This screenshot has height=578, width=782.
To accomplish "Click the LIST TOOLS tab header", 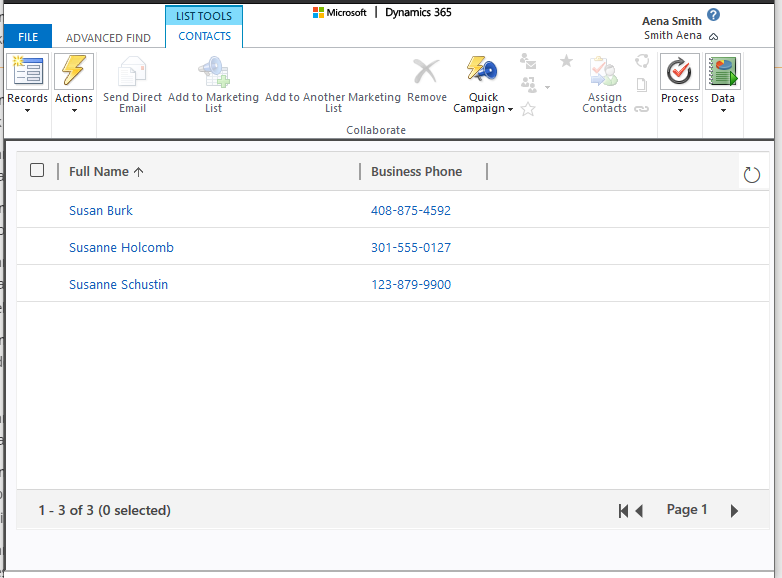I will (x=203, y=16).
